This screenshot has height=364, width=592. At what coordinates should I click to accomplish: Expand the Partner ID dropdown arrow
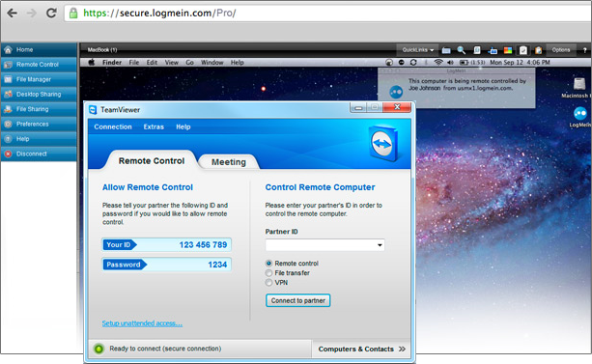click(x=380, y=245)
